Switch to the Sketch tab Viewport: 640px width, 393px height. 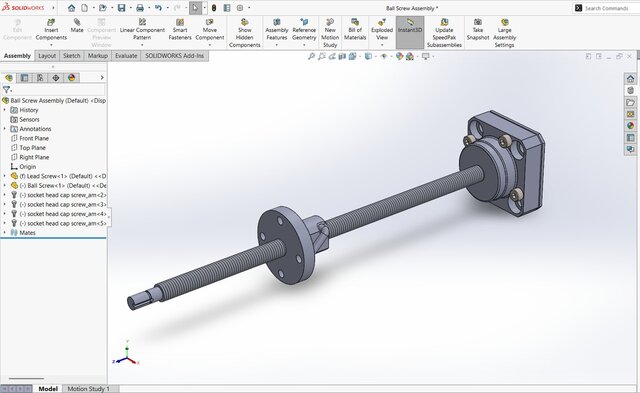coord(71,56)
